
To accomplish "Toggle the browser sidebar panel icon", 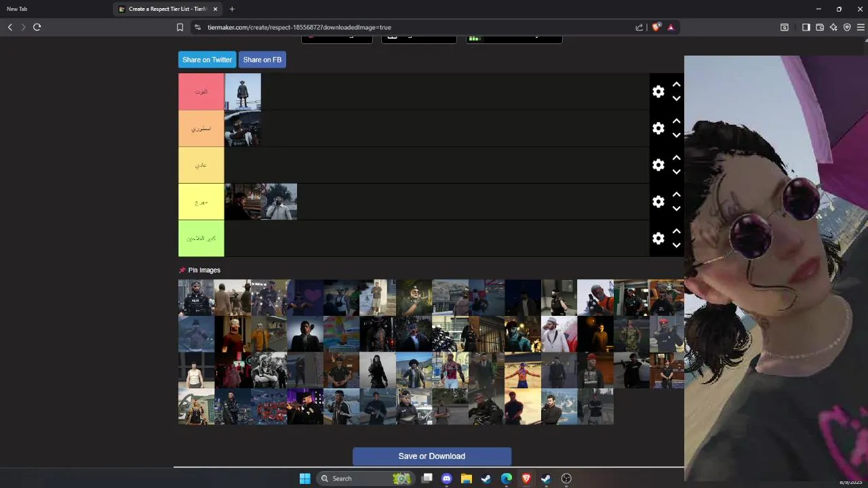I will coord(806,27).
